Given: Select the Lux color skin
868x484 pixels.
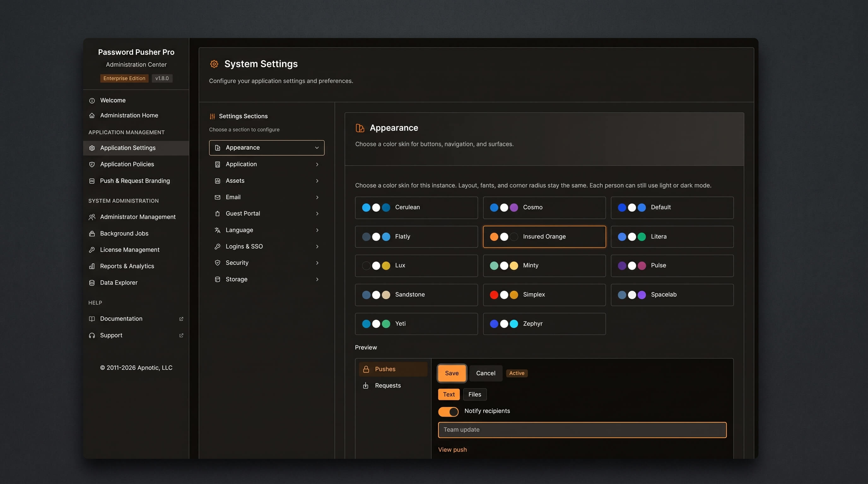Looking at the screenshot, I should click(x=416, y=266).
